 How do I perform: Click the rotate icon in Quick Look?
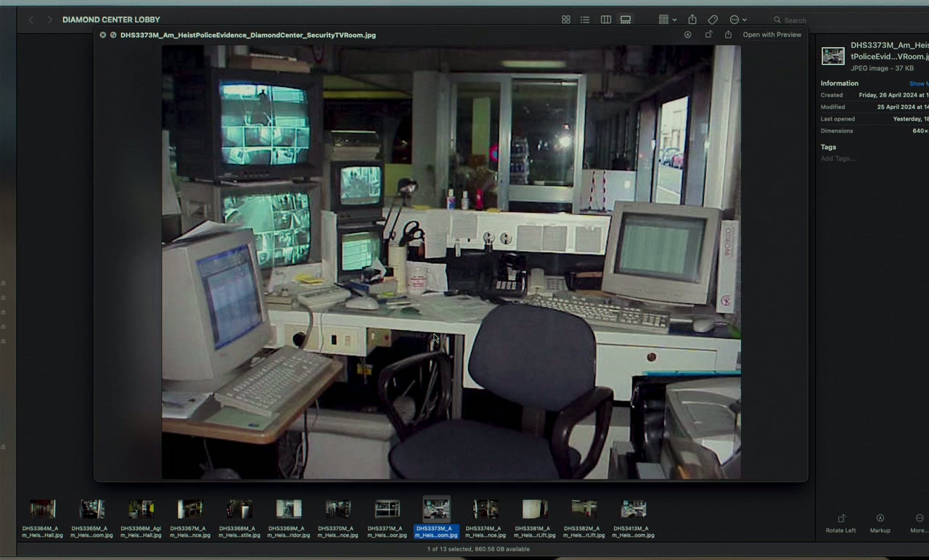coord(708,35)
